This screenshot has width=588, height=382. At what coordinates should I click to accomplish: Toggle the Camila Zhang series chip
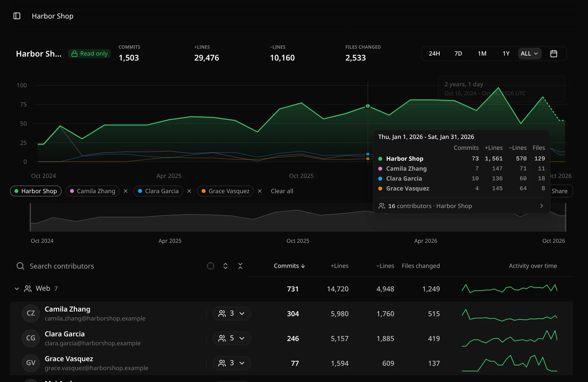pyautogui.click(x=93, y=191)
